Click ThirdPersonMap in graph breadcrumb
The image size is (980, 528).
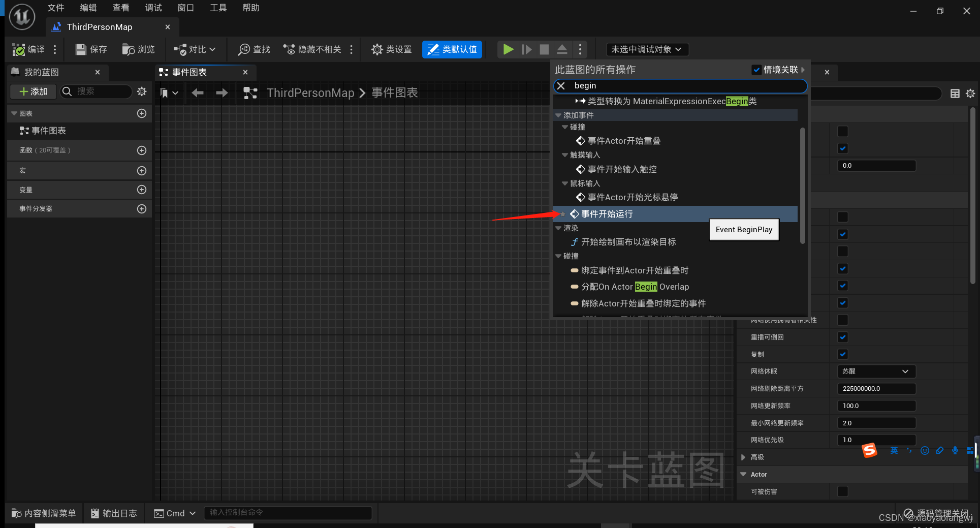310,92
